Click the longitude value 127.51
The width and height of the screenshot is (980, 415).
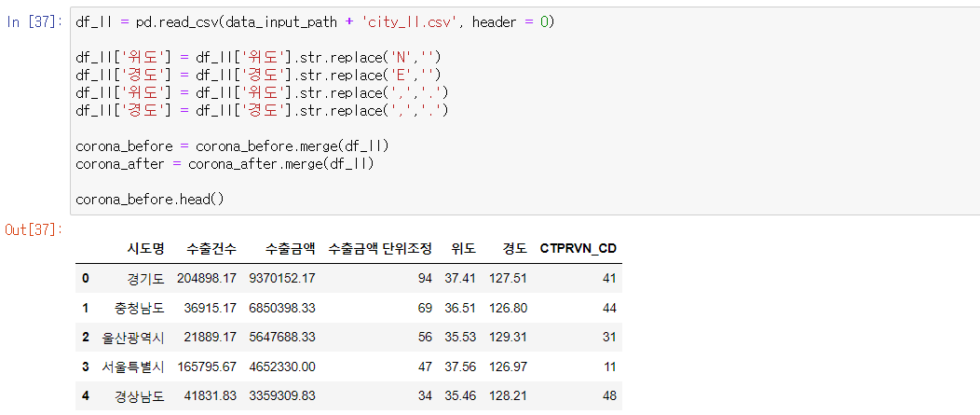click(508, 279)
